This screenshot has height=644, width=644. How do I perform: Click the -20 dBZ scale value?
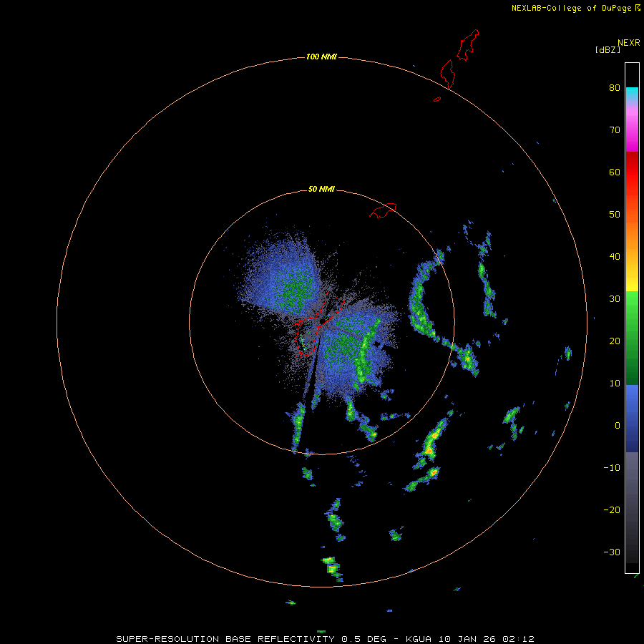pos(612,509)
